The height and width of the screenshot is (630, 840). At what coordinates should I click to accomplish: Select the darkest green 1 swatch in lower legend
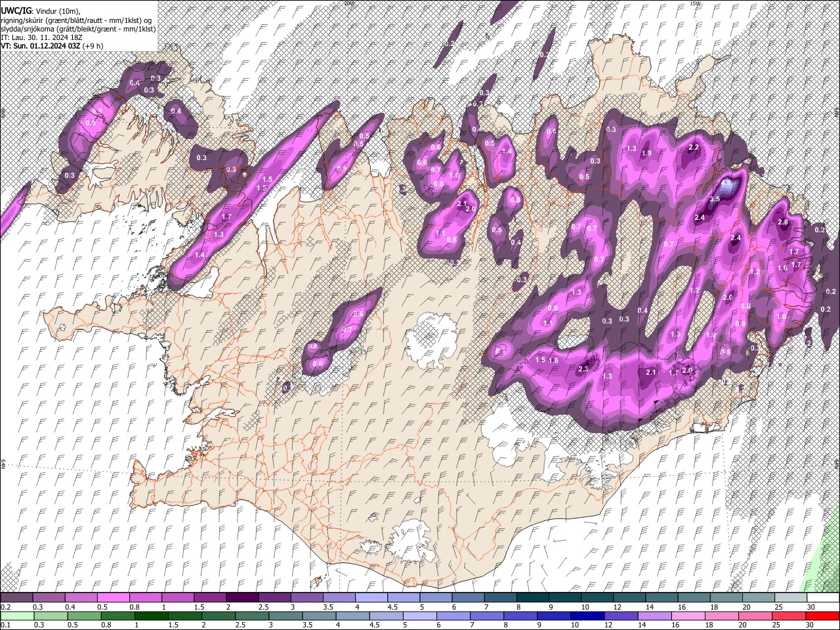click(151, 616)
